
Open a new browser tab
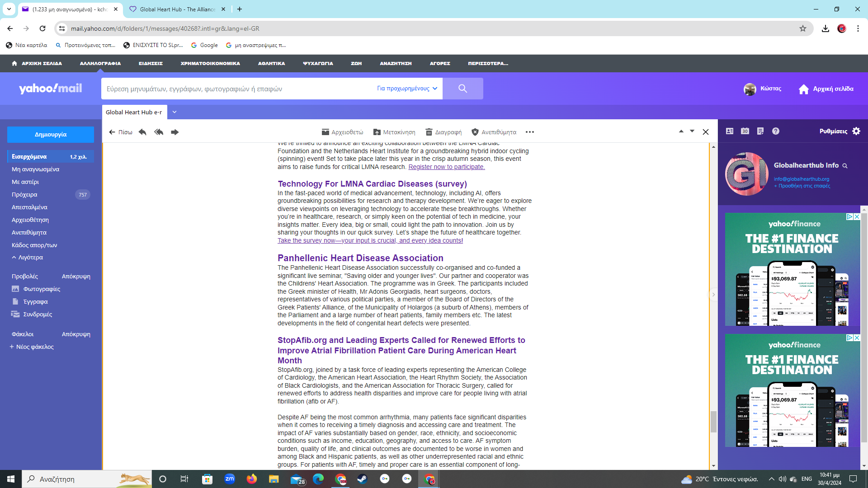click(x=240, y=9)
